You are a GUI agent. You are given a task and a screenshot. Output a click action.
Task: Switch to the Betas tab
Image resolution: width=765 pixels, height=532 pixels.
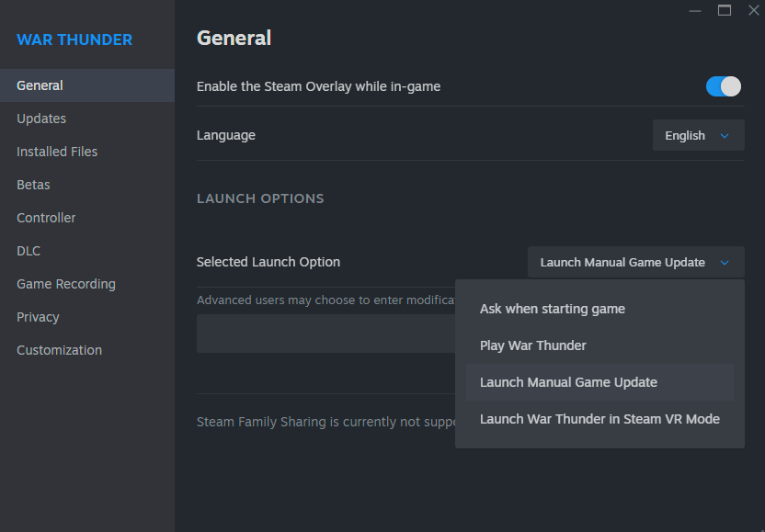point(33,185)
